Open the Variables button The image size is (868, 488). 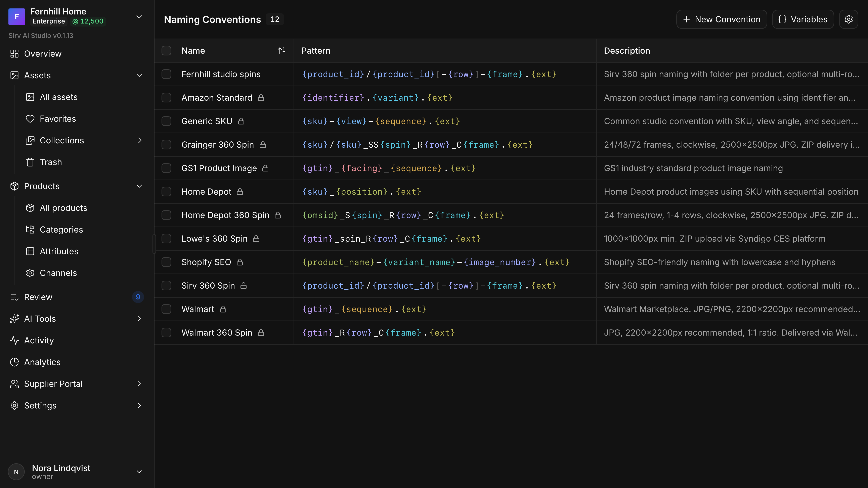coord(803,19)
